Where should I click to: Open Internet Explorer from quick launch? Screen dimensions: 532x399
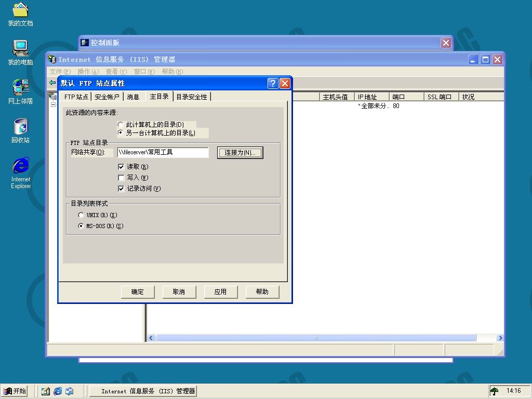click(58, 391)
